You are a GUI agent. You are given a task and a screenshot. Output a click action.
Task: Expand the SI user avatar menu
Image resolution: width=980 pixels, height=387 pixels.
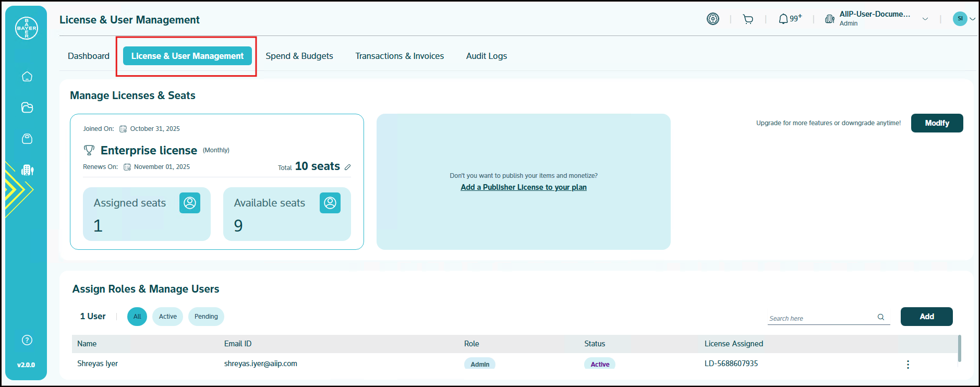point(963,19)
